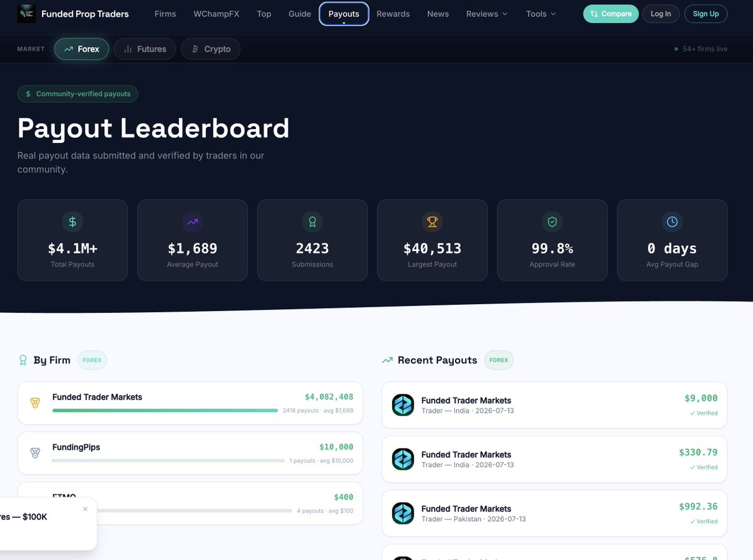Click the FOREX badge beside By Firm
The height and width of the screenshot is (560, 753).
(x=92, y=361)
